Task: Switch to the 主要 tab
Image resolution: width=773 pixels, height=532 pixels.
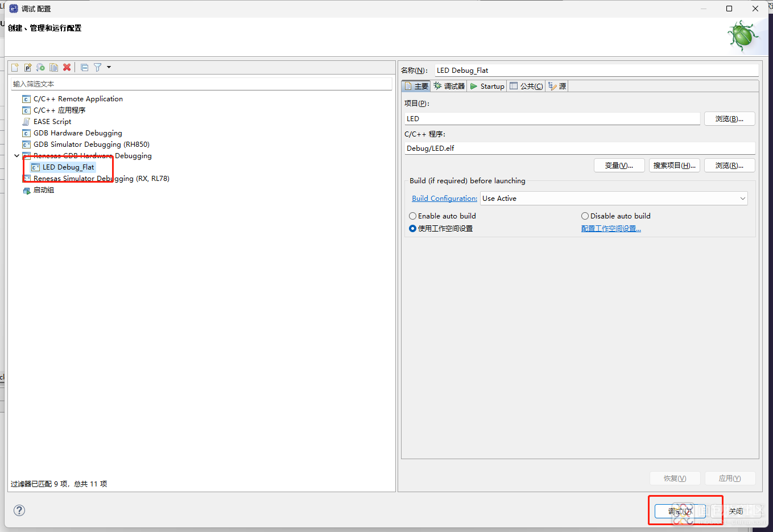Action: tap(416, 86)
